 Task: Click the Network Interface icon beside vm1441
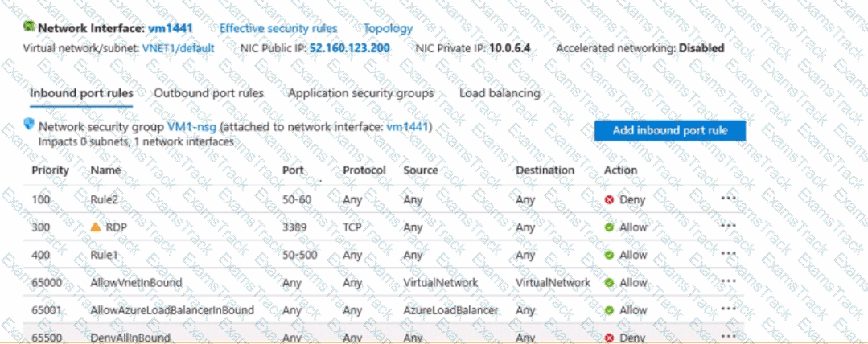tap(31, 28)
